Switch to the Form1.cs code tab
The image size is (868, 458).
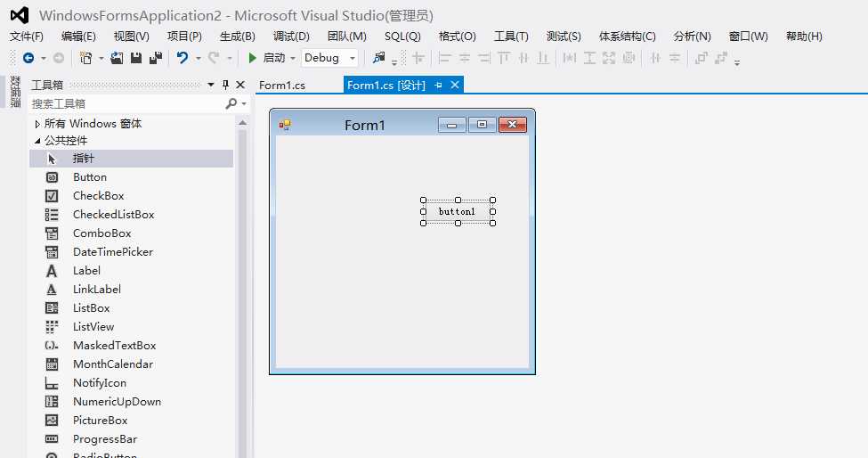coord(282,86)
